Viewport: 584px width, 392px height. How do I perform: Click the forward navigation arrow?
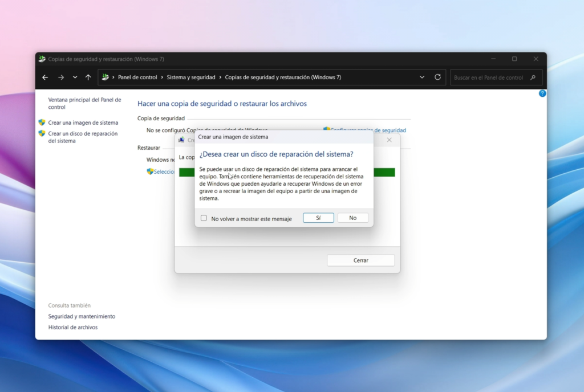tap(60, 77)
